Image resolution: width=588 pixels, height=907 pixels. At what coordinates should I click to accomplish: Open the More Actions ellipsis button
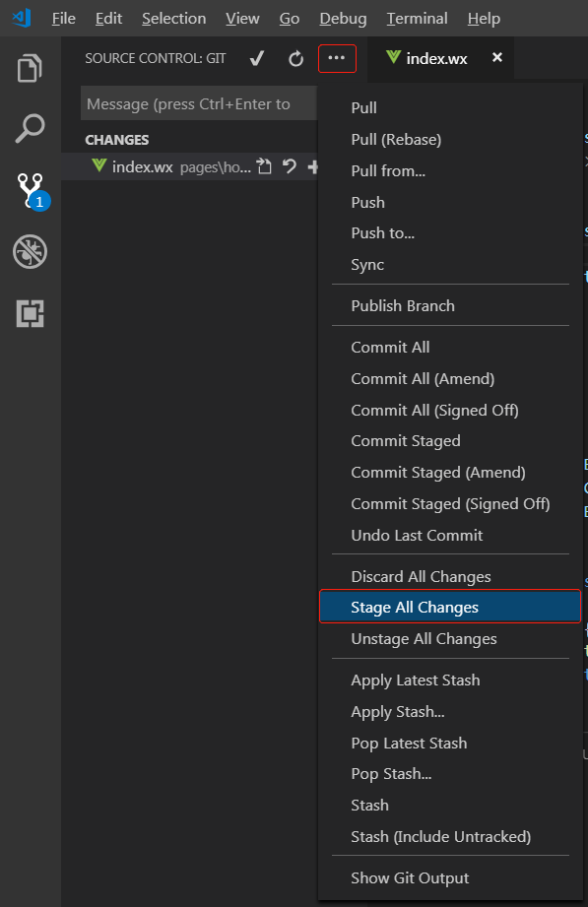click(337, 58)
